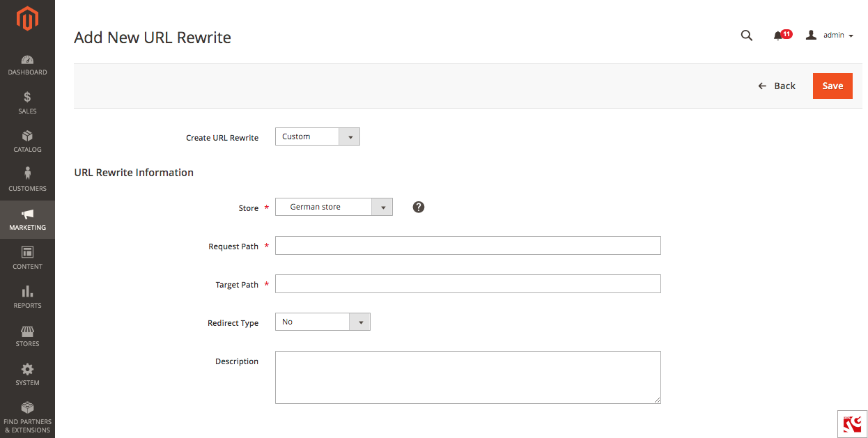
Task: Open notifications bell with 11 alerts
Action: [x=782, y=35]
